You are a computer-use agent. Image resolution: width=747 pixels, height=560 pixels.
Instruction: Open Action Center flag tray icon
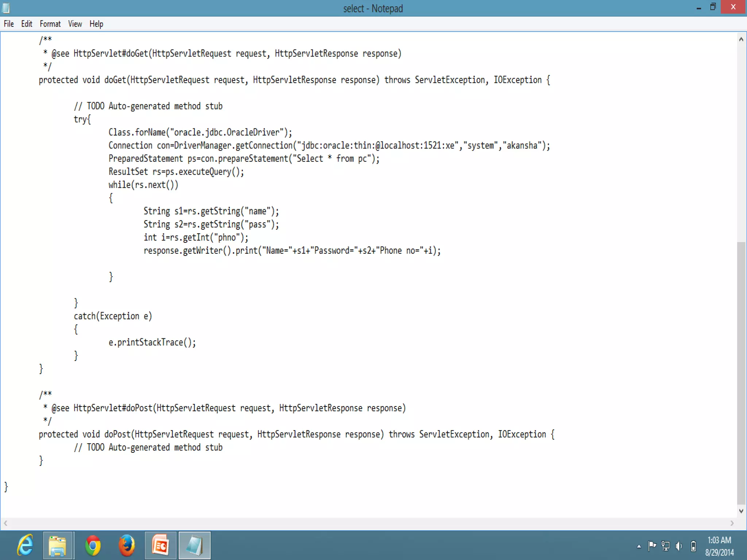[652, 546]
